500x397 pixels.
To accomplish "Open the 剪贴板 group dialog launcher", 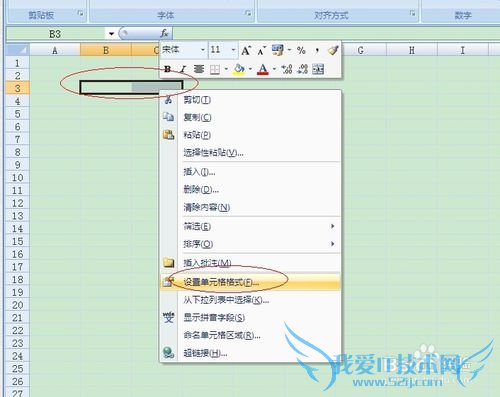I will (x=80, y=14).
